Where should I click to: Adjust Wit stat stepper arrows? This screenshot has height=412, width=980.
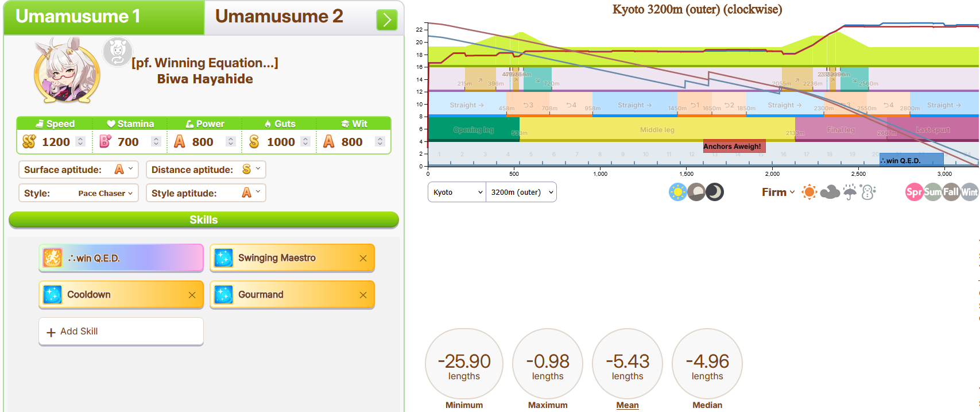click(380, 141)
